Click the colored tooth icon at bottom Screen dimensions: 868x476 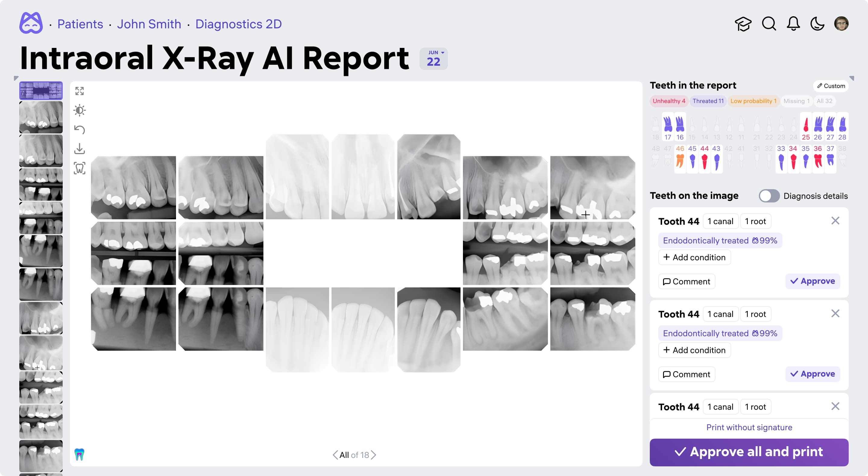tap(79, 454)
